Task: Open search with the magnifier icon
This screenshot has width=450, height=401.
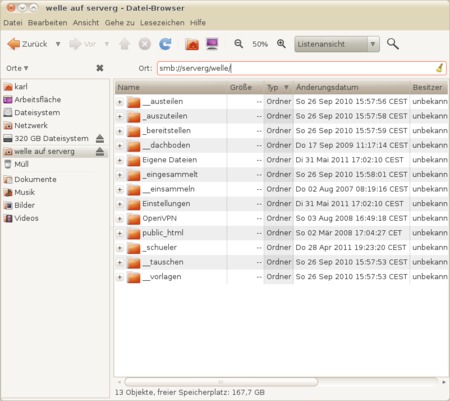Action: pyautogui.click(x=393, y=44)
